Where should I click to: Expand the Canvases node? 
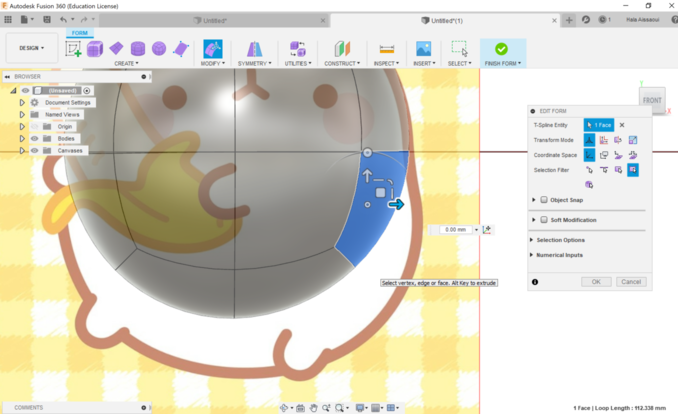pos(22,151)
